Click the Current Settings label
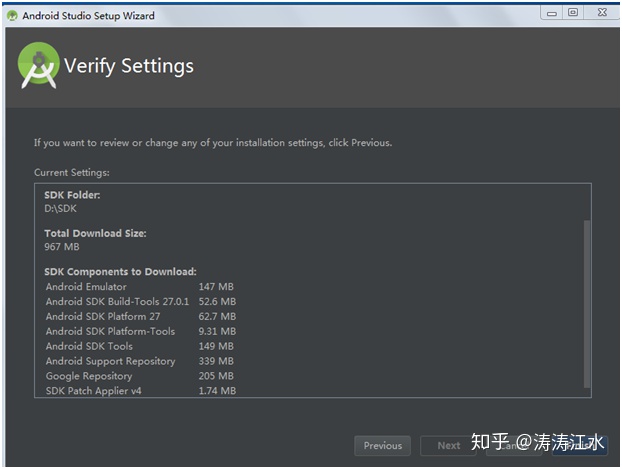 point(72,173)
